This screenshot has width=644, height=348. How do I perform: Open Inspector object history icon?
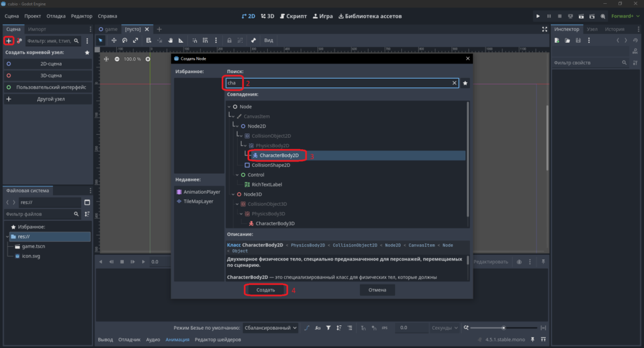pyautogui.click(x=635, y=40)
